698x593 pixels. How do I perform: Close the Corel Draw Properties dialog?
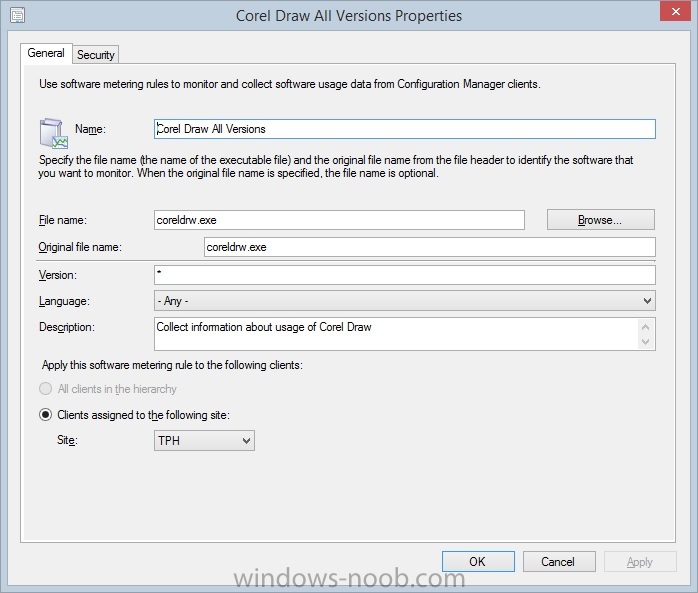(675, 12)
